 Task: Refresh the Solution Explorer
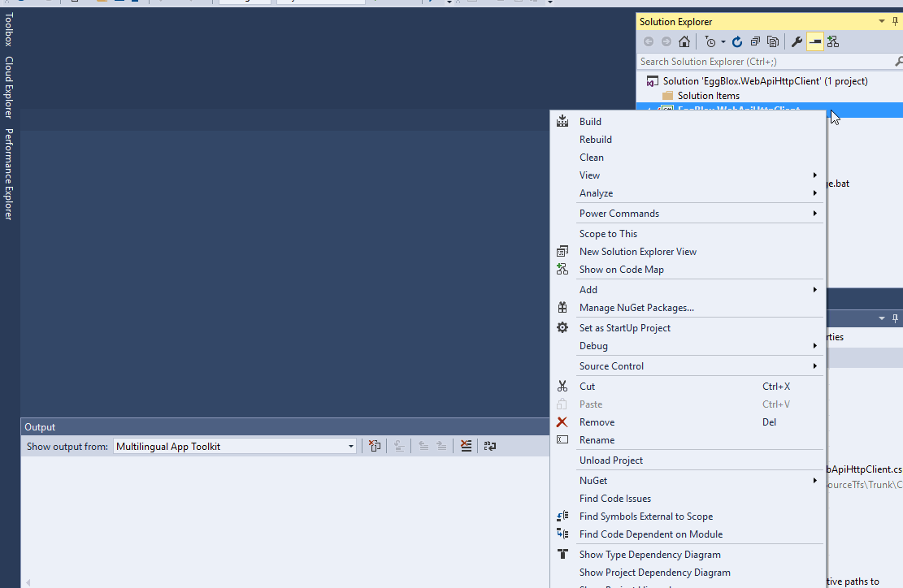tap(737, 42)
